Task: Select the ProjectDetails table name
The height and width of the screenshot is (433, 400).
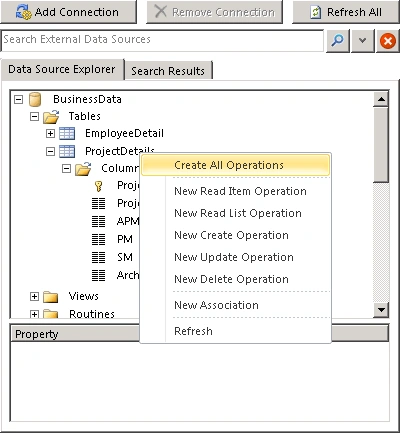Action: (x=120, y=151)
